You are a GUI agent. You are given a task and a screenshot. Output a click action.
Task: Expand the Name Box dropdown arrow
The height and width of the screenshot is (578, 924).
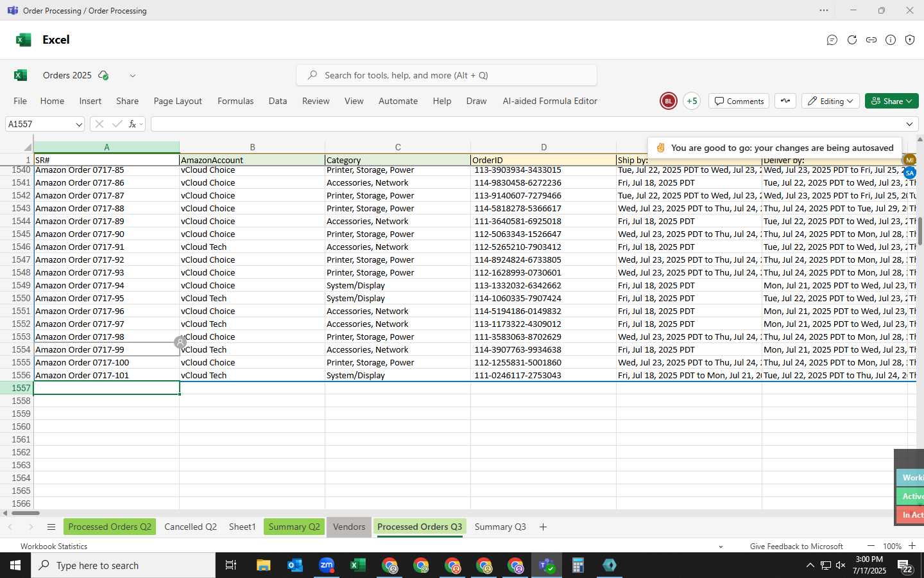[x=79, y=125]
